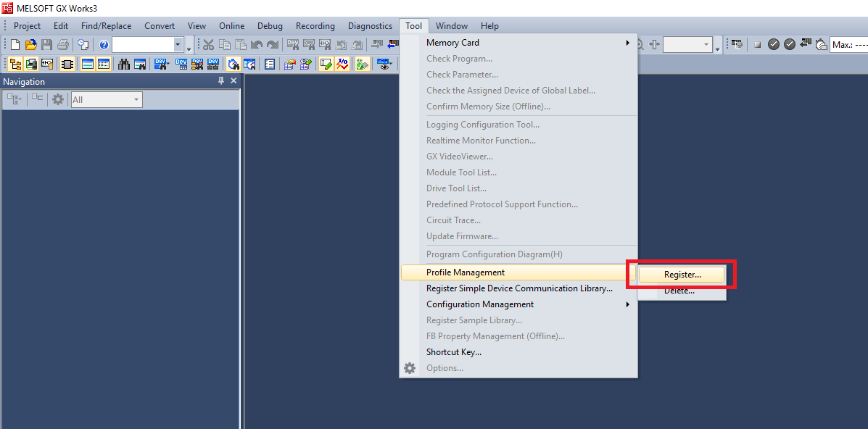
Task: Click the stopwatch scan time icon
Action: [821, 45]
